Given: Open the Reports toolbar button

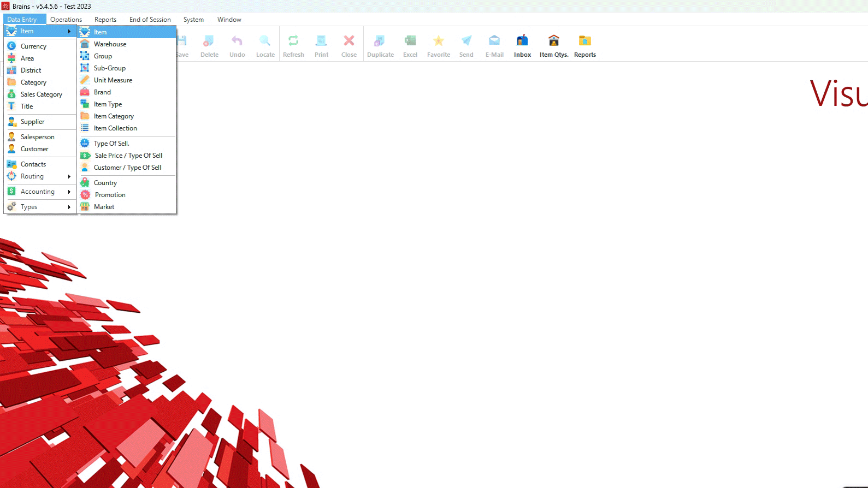Looking at the screenshot, I should pyautogui.click(x=585, y=46).
